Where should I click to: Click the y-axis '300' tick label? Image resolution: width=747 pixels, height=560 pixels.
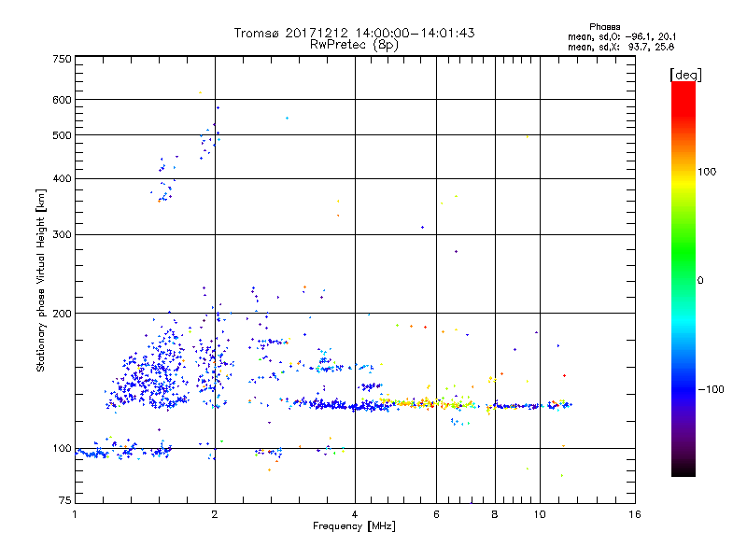pos(62,235)
